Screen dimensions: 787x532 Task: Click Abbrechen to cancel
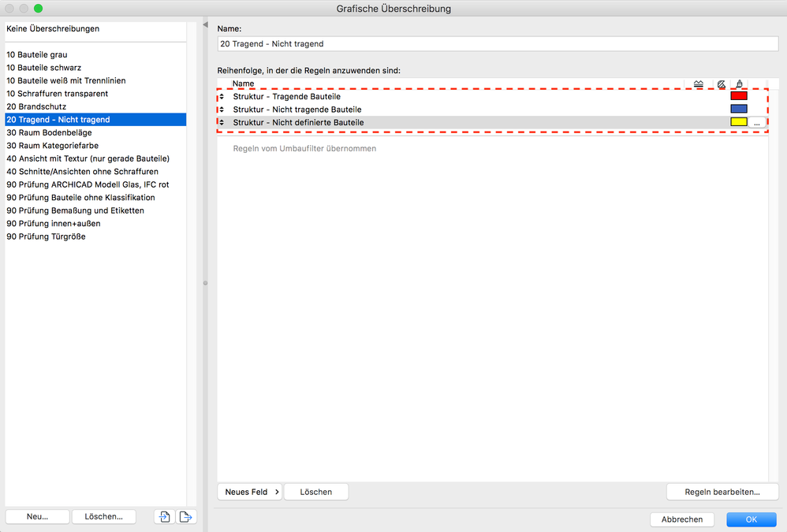682,519
